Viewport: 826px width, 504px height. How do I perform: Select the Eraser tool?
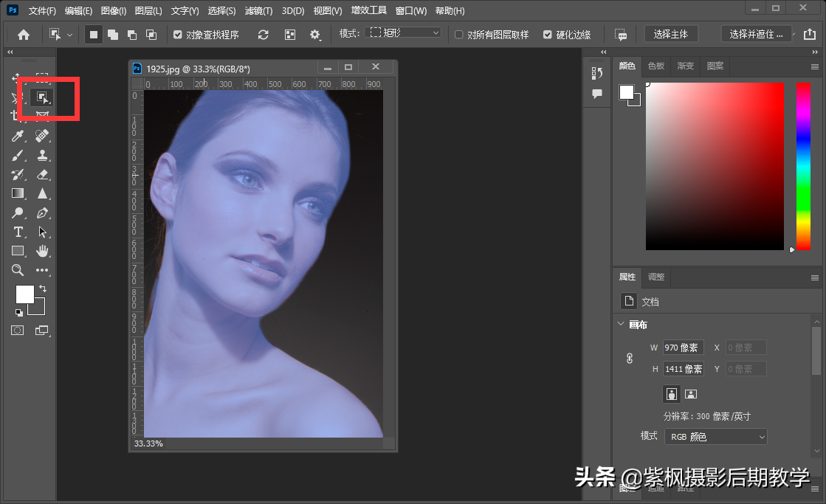(x=42, y=174)
